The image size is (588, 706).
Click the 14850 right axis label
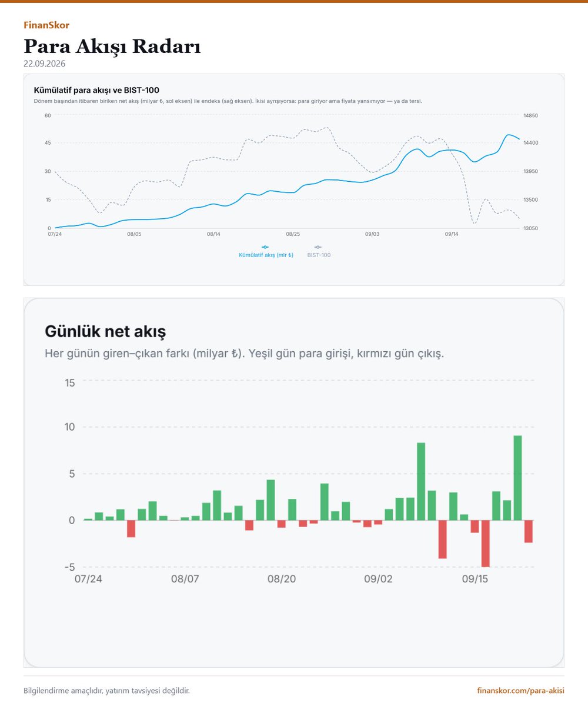click(532, 116)
